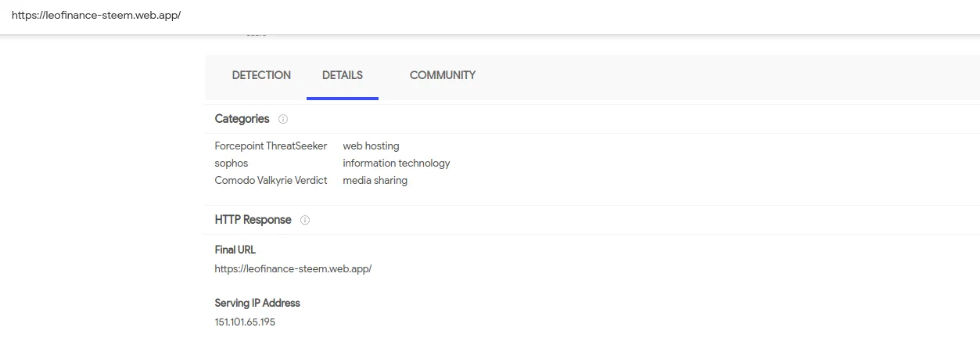Click the info icon beside HTTP Response
Screen dimensions: 980x349
[305, 221]
